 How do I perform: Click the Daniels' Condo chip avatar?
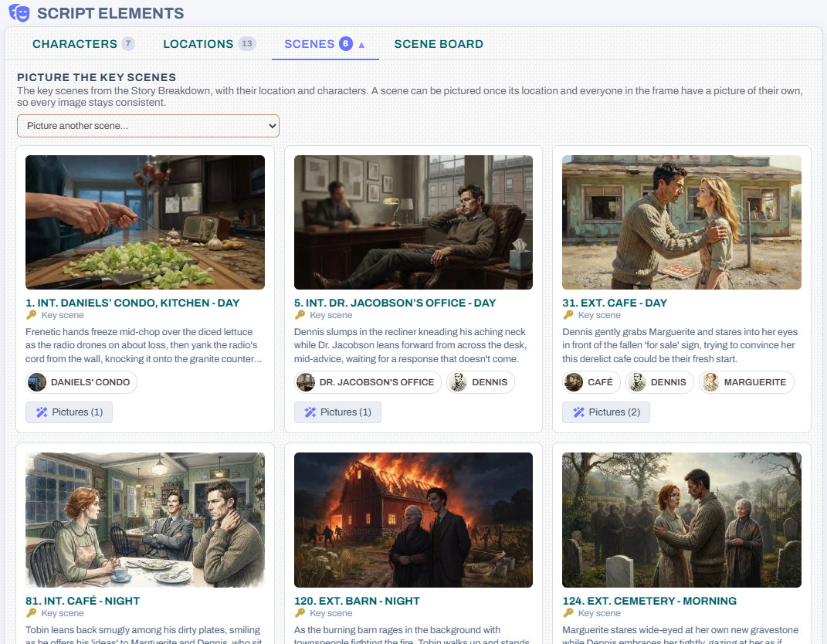point(37,382)
